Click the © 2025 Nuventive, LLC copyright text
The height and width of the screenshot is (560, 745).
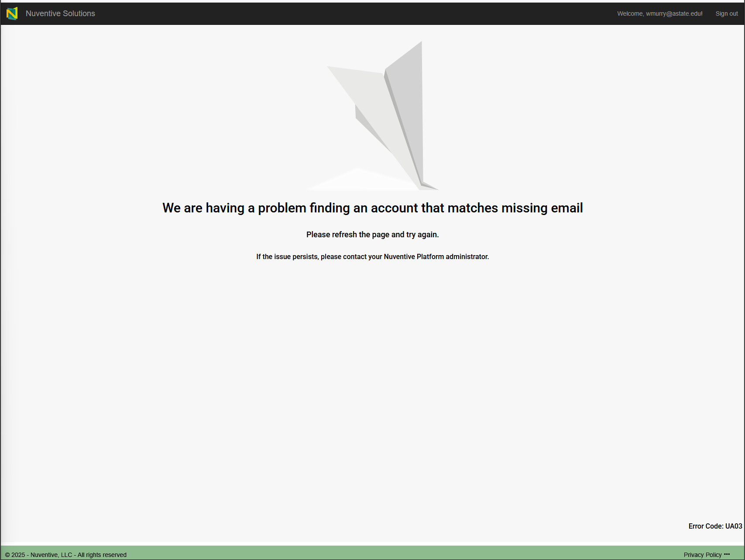point(66,555)
